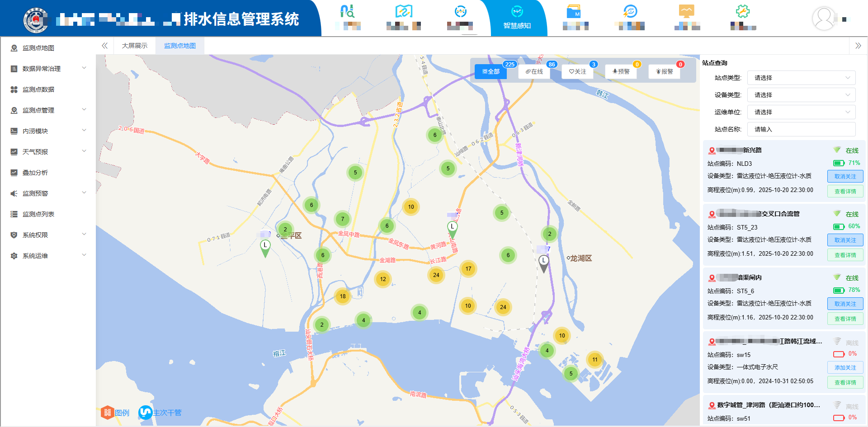The image size is (868, 427).
Task: Click the green L map pin near 金平区
Action: 265,249
